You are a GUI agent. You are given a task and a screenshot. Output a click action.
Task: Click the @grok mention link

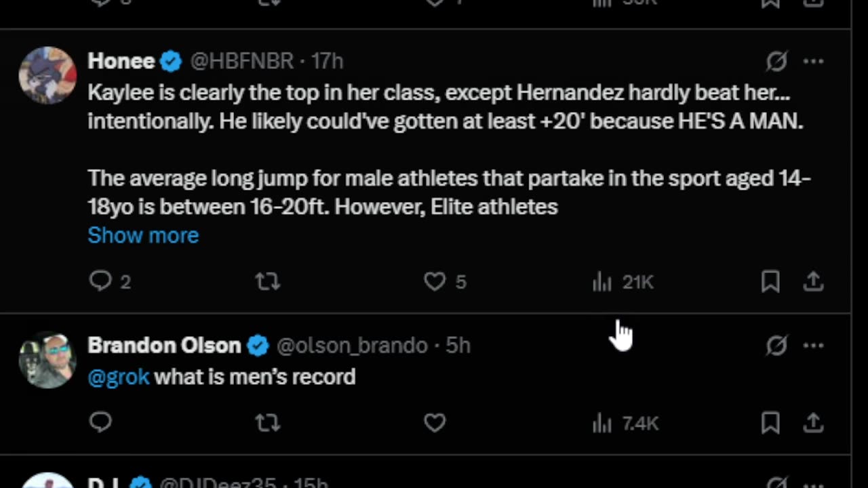[118, 377]
